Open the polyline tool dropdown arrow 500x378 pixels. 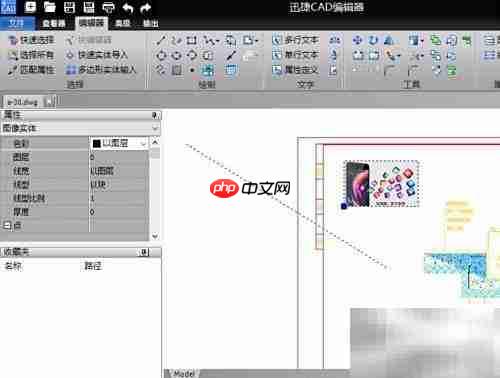[x=217, y=41]
